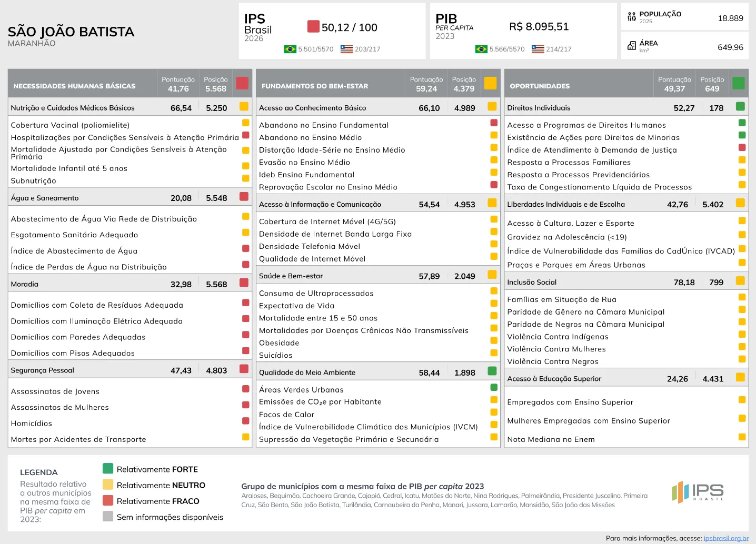Open the ipsbrasil.org.br link
The image size is (756, 544).
726,538
